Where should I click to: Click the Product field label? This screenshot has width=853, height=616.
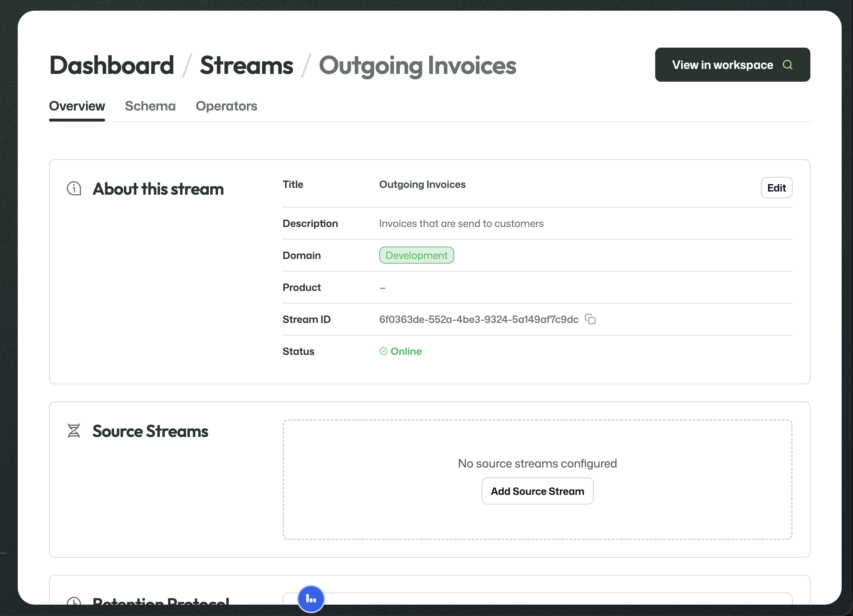click(301, 287)
